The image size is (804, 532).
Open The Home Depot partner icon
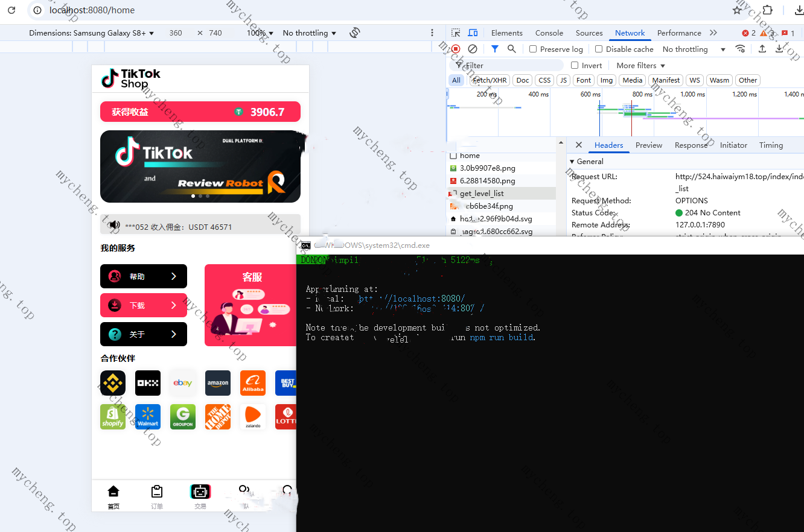coord(218,417)
